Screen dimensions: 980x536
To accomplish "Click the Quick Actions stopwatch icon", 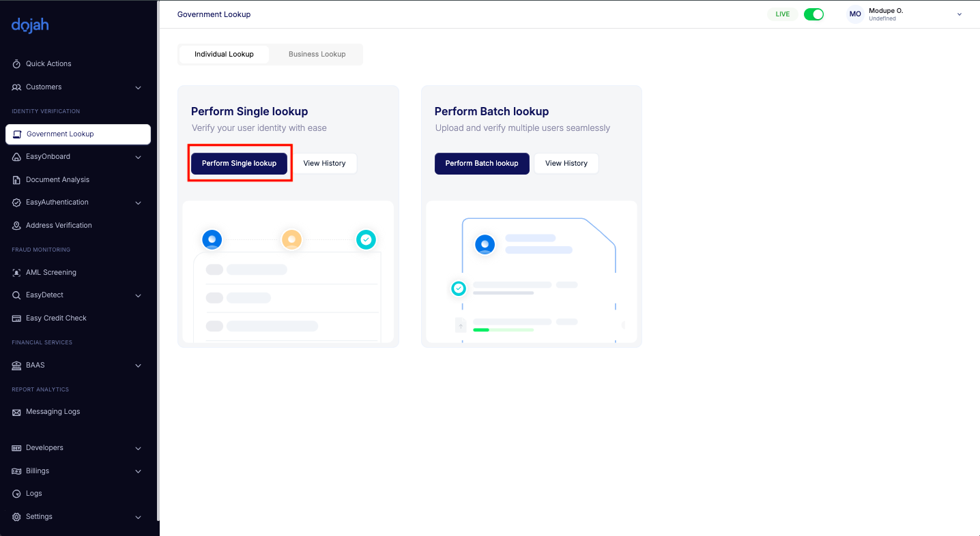I will pos(16,64).
